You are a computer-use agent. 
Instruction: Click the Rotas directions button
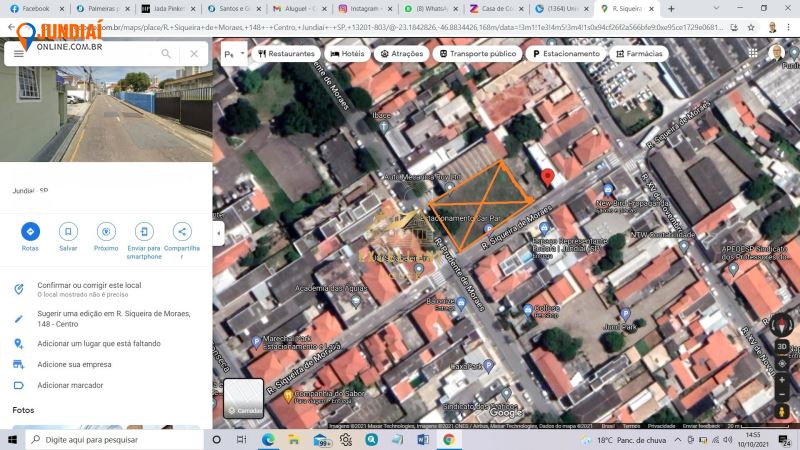[30, 232]
